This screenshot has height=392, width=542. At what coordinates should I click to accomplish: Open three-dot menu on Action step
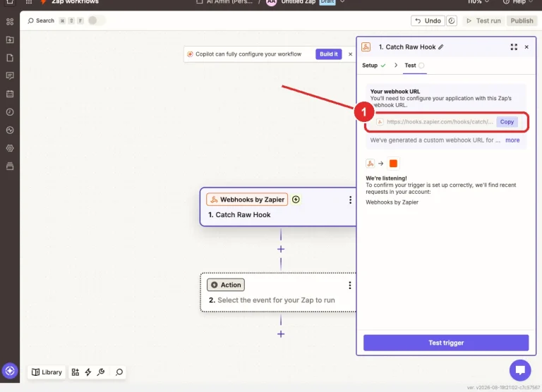pyautogui.click(x=350, y=286)
